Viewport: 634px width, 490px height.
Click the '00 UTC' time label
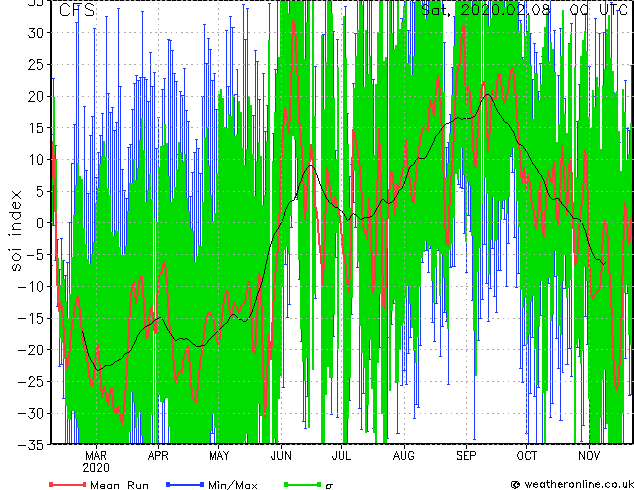coord(598,10)
